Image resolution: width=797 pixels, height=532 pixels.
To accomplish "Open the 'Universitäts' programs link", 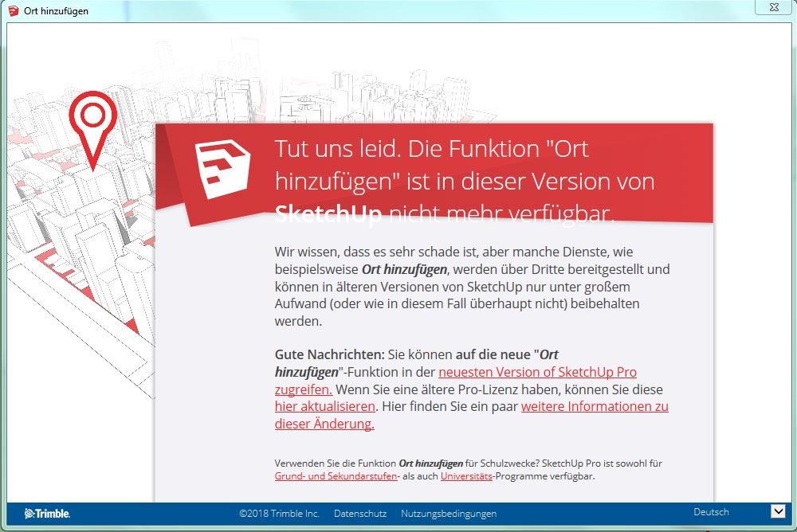I will (x=465, y=476).
